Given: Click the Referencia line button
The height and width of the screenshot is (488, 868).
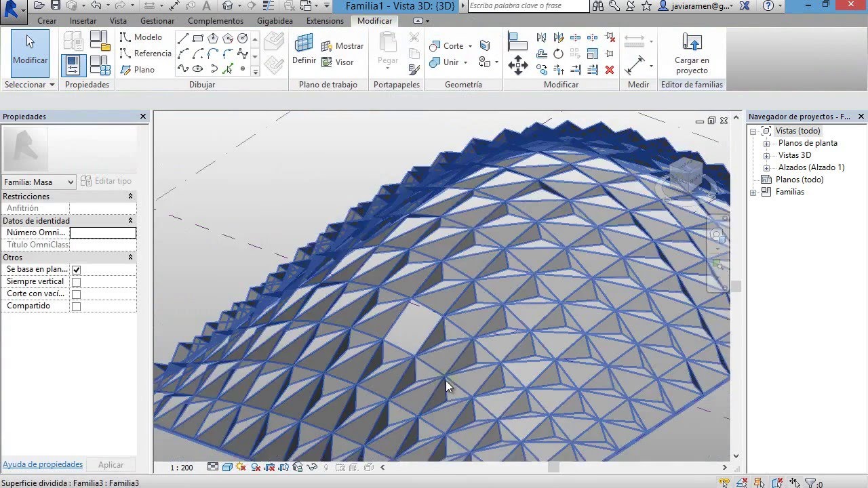Looking at the screenshot, I should pos(146,54).
